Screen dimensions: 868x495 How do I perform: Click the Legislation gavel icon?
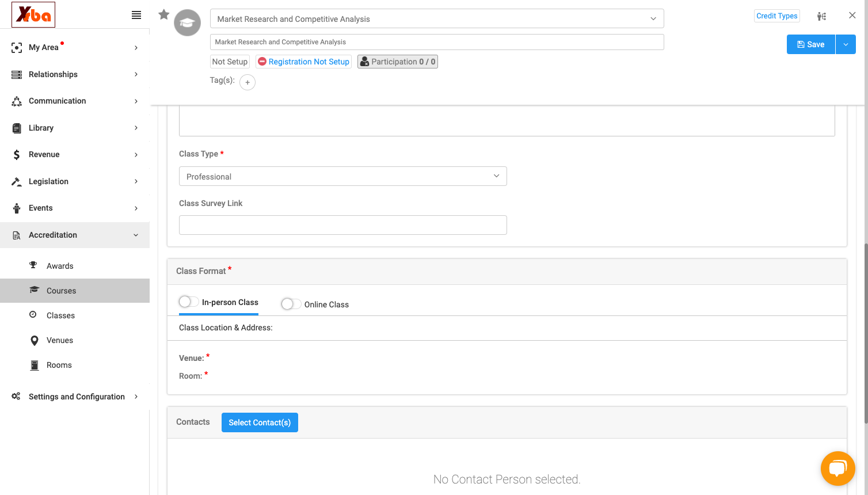17,181
